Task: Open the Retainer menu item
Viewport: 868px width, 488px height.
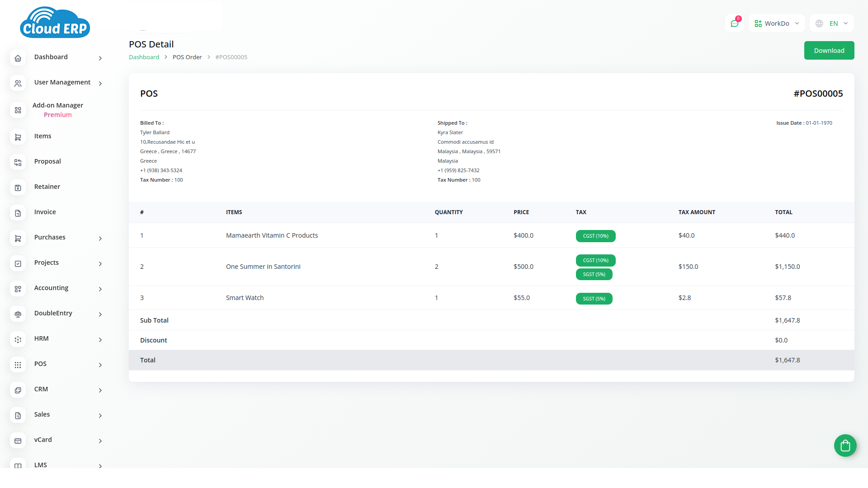Action: click(47, 187)
